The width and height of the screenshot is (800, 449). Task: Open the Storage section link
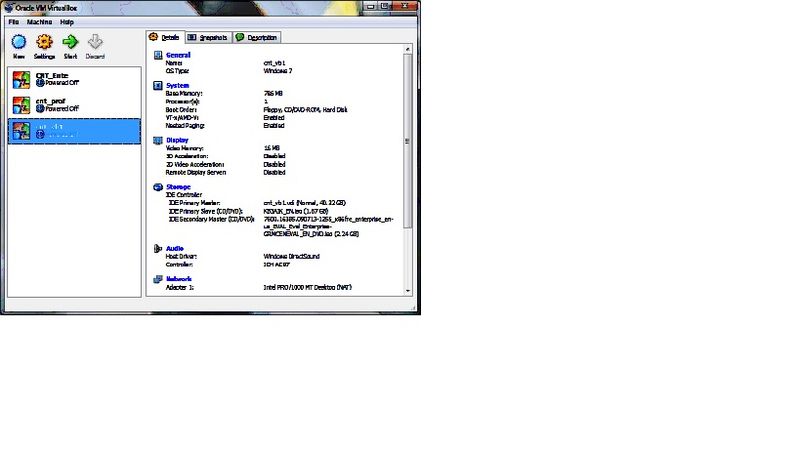coord(178,187)
